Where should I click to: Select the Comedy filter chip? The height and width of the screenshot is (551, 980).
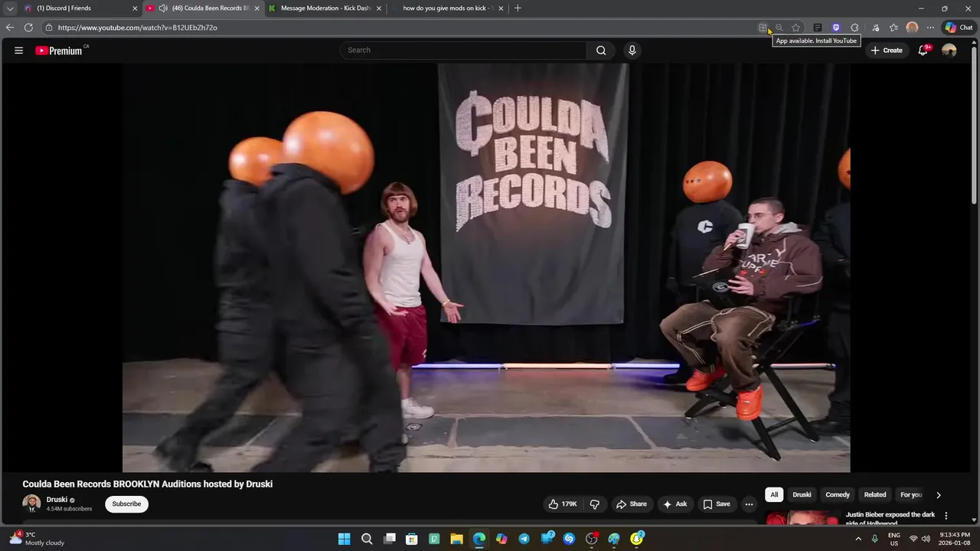838,494
